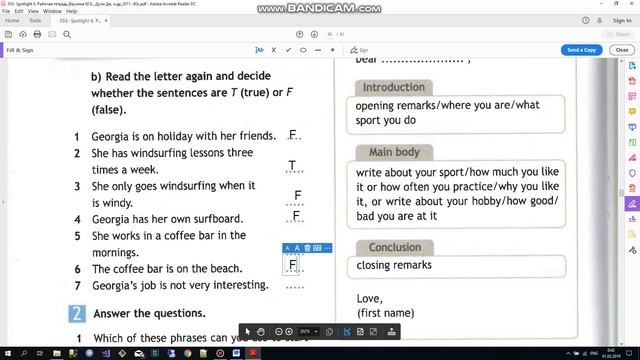The image size is (640, 360).
Task: Enter full screen read mode icon
Action: (373, 332)
